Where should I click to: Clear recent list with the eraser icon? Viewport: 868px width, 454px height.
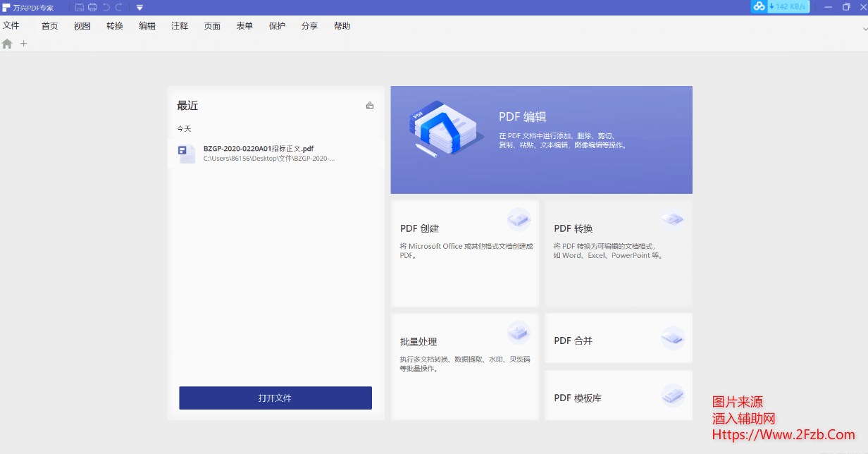(x=370, y=106)
